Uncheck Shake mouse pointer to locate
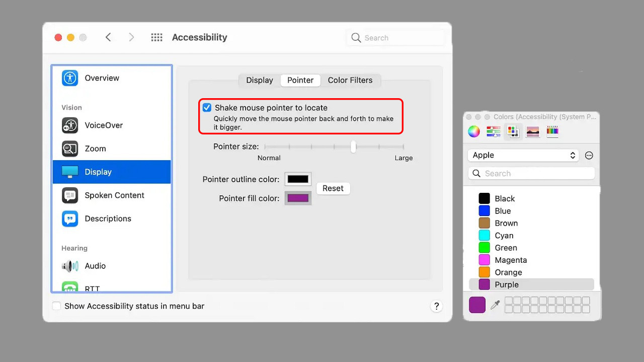This screenshot has height=362, width=644. point(207,108)
